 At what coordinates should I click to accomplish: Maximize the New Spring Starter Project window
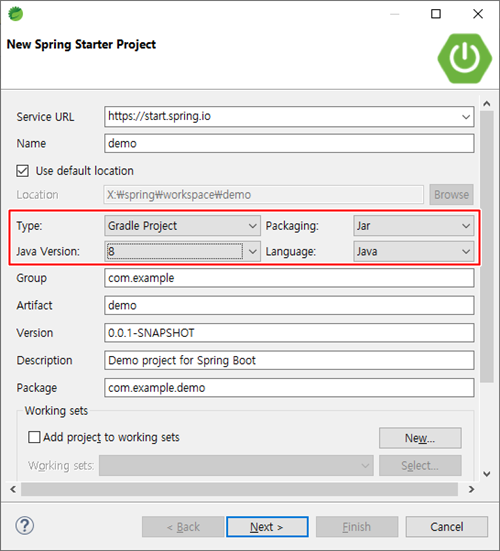[436, 14]
